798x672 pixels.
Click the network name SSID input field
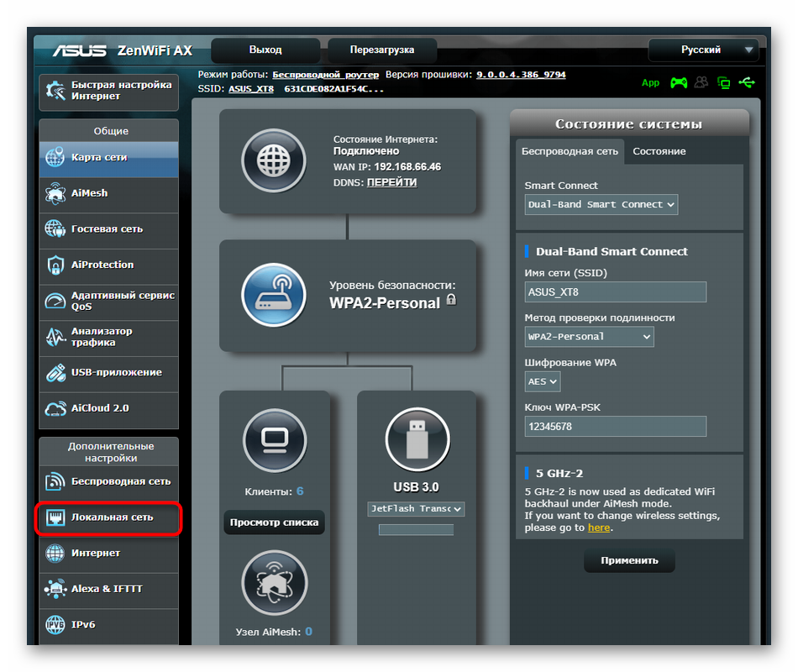pyautogui.click(x=615, y=291)
